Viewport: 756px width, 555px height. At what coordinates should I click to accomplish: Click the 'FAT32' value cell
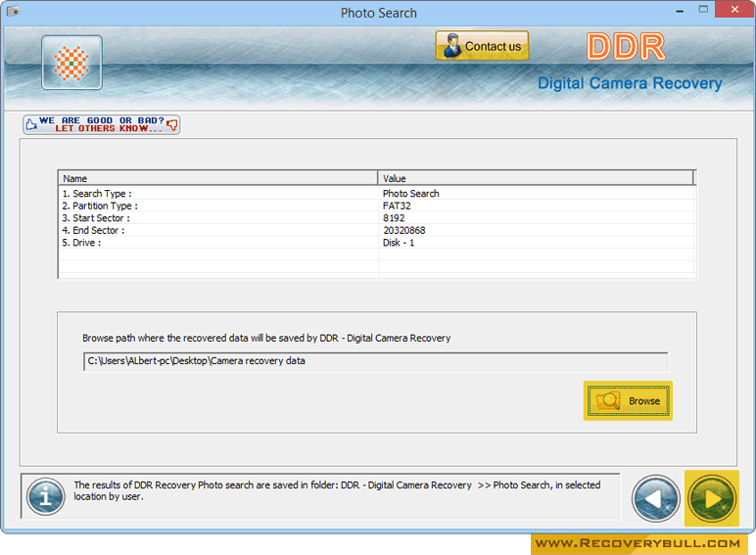point(397,206)
